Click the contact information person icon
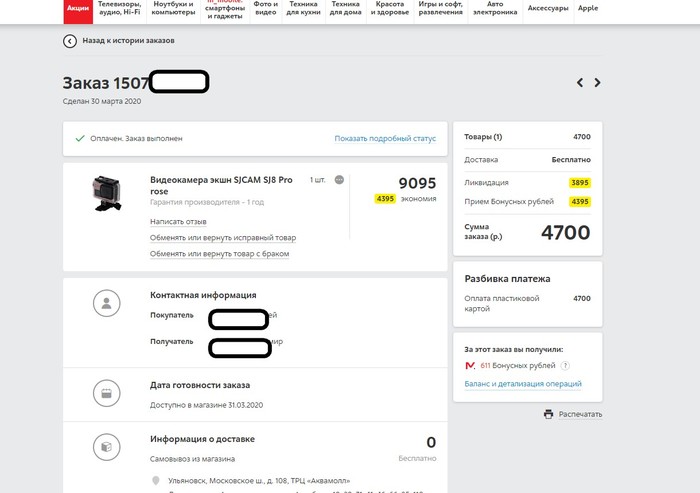Image resolution: width=700 pixels, height=493 pixels. click(106, 303)
